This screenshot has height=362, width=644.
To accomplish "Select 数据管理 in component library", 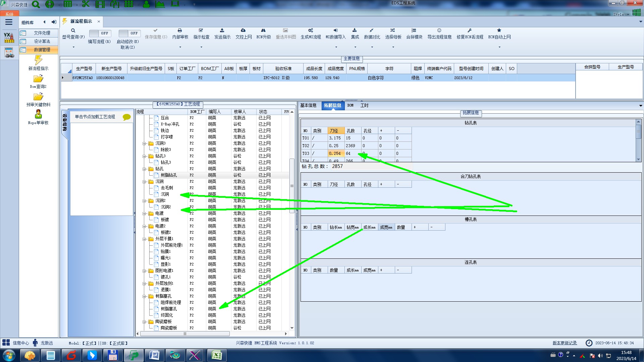I will coord(39,50).
